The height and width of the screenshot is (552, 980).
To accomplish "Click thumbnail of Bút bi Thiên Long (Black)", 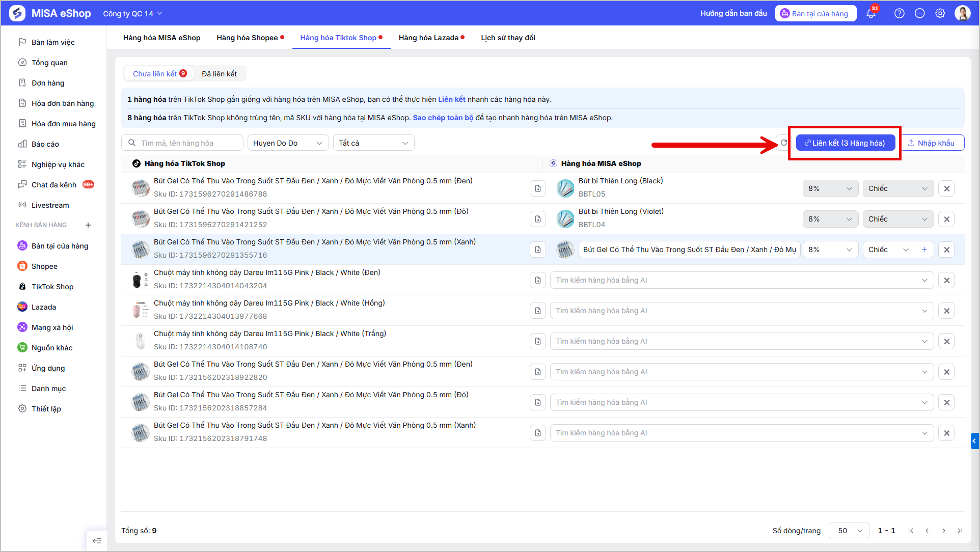I will (x=565, y=188).
